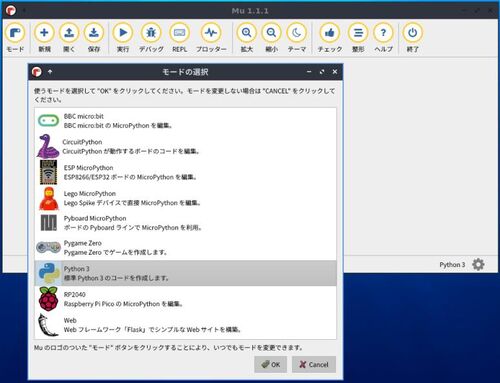Click the ESP board icon
Viewport: 500px width, 383px height.
[x=49, y=172]
